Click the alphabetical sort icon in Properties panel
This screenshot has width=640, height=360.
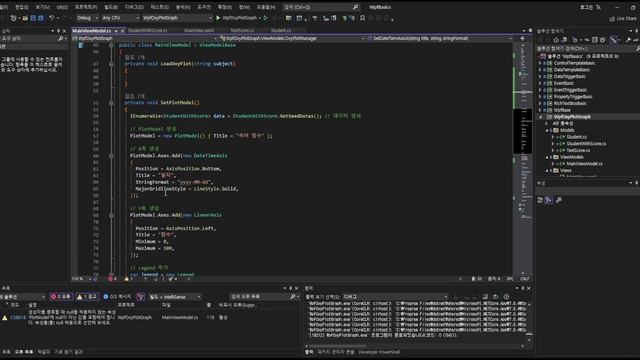pyautogui.click(x=549, y=200)
